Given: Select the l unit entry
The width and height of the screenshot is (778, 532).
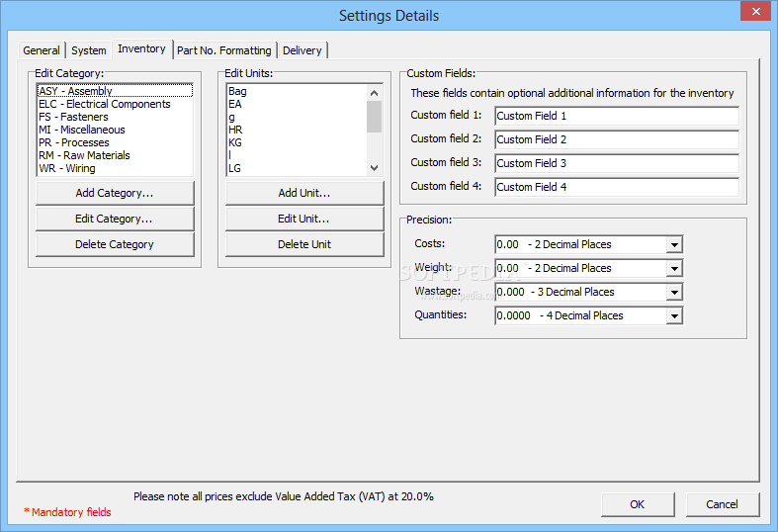Looking at the screenshot, I should point(297,155).
